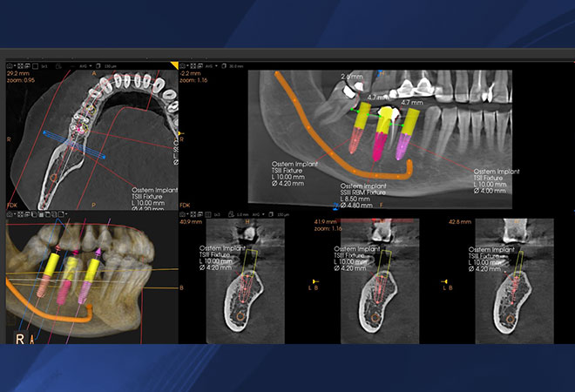The height and width of the screenshot is (392, 575).
Task: Click the screenshot camera icon in axial view toolbar
Action: (10, 66)
